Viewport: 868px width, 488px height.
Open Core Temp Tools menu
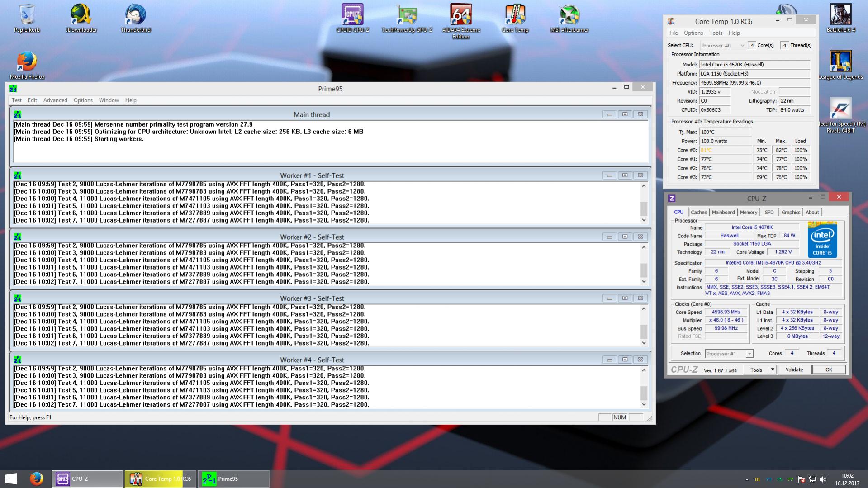716,33
